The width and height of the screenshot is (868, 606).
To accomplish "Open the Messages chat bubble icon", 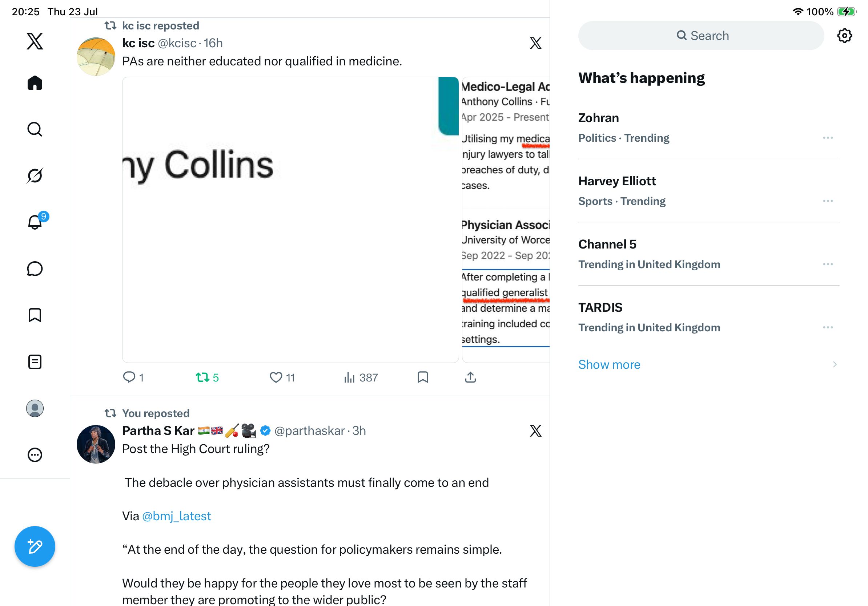I will pos(35,268).
